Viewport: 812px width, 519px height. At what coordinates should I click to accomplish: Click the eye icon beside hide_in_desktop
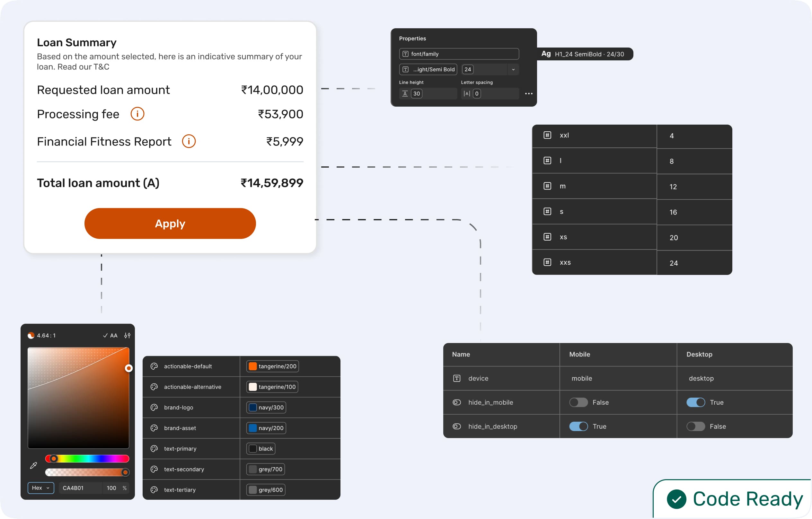(456, 426)
